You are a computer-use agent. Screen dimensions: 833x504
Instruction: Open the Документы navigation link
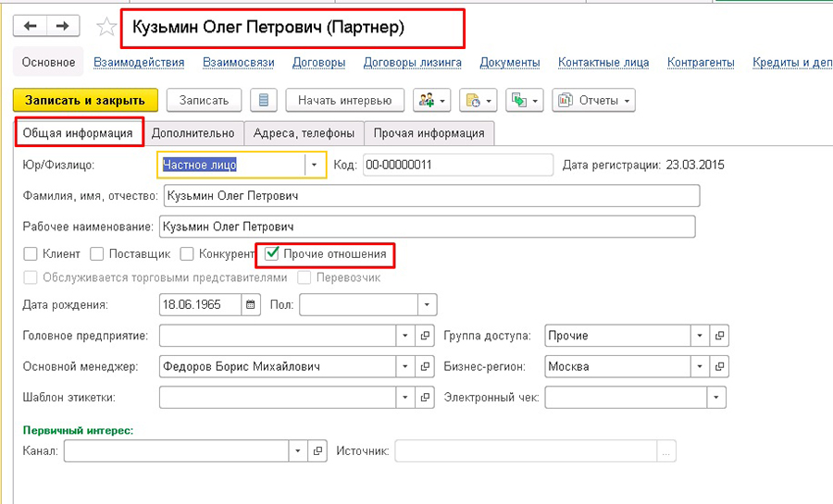510,62
